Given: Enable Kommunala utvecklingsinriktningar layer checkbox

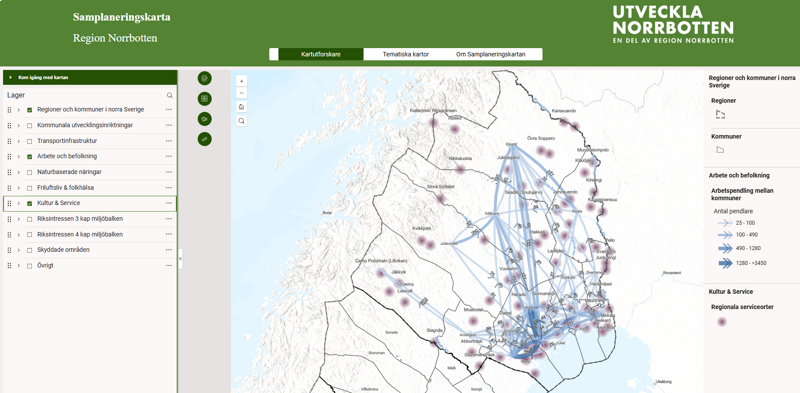Looking at the screenshot, I should coord(30,126).
